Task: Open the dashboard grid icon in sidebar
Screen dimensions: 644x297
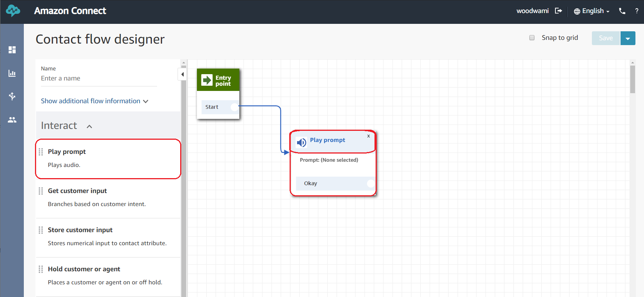Action: [12, 50]
